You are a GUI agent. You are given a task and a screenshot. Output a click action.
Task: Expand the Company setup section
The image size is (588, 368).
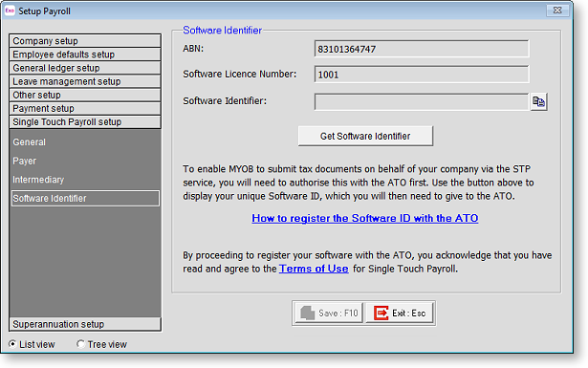[85, 40]
